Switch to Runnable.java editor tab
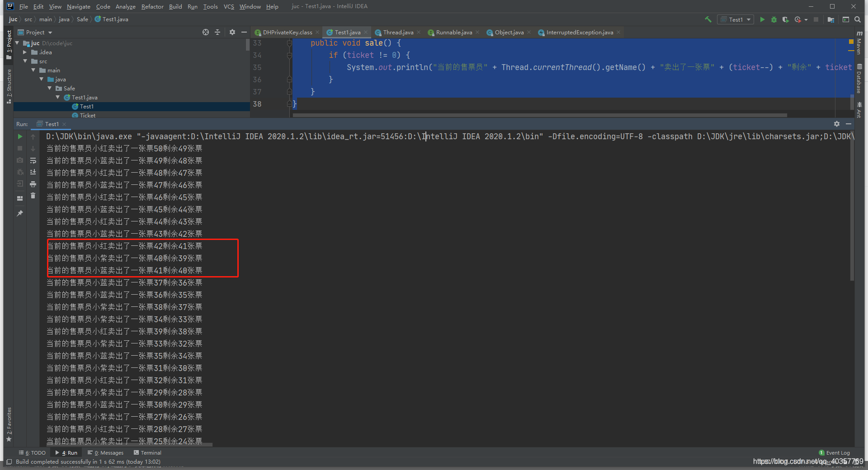 click(x=454, y=32)
